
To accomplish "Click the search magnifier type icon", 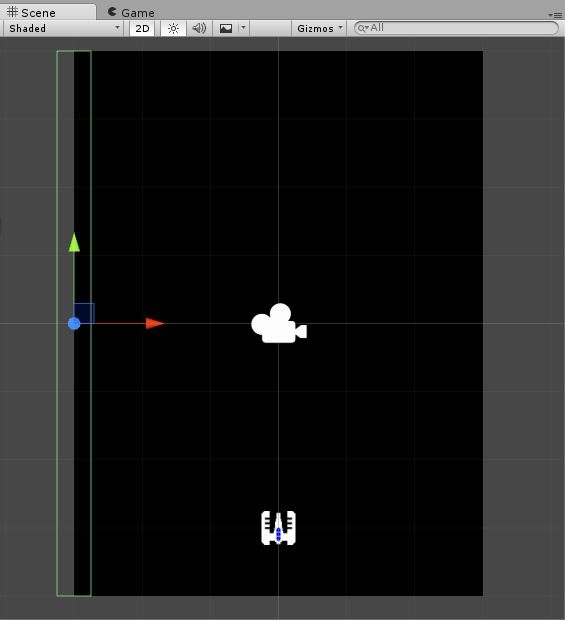I will tap(363, 28).
